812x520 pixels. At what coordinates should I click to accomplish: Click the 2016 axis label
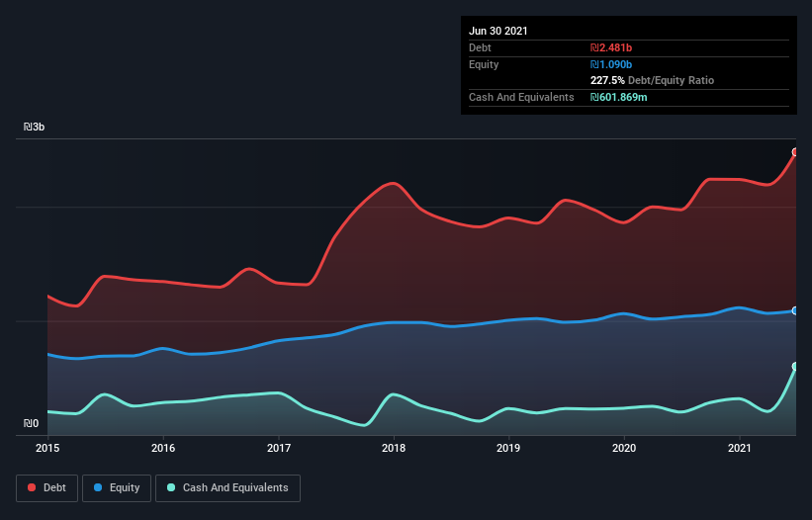point(163,448)
